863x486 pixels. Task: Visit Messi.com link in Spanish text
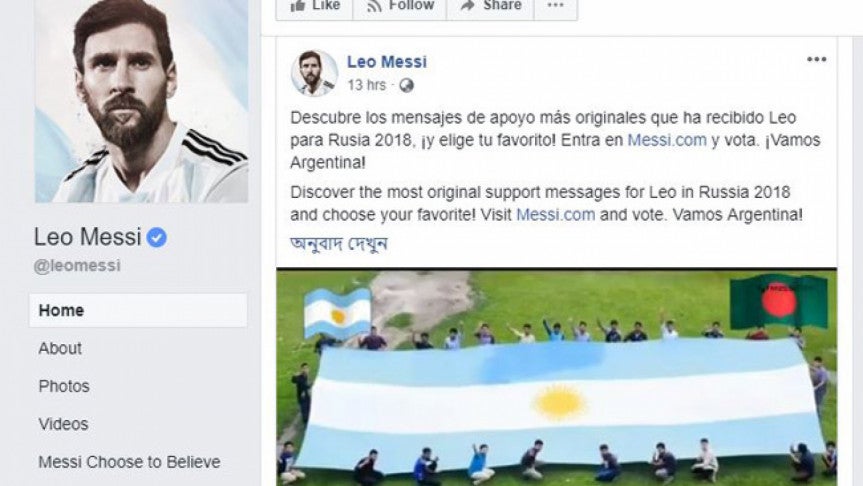[667, 140]
